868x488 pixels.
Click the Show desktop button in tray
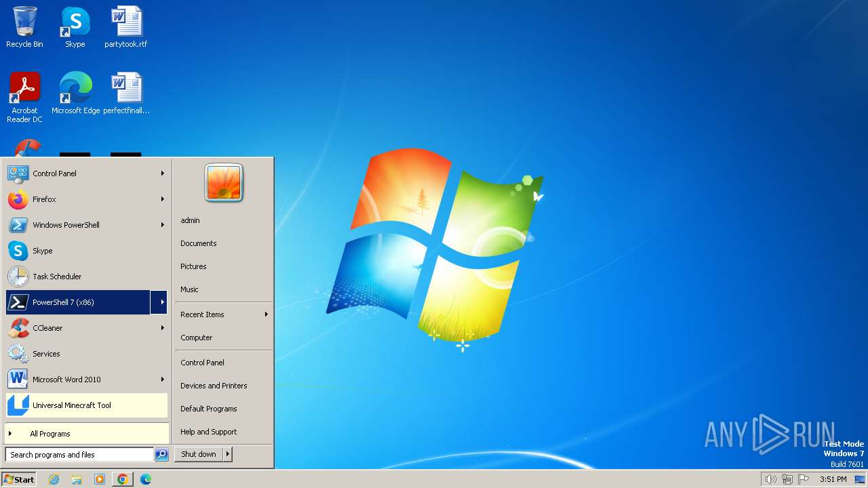[x=861, y=479]
